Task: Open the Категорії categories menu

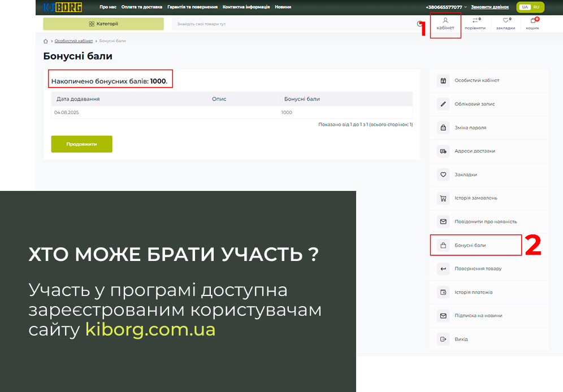Action: point(103,24)
